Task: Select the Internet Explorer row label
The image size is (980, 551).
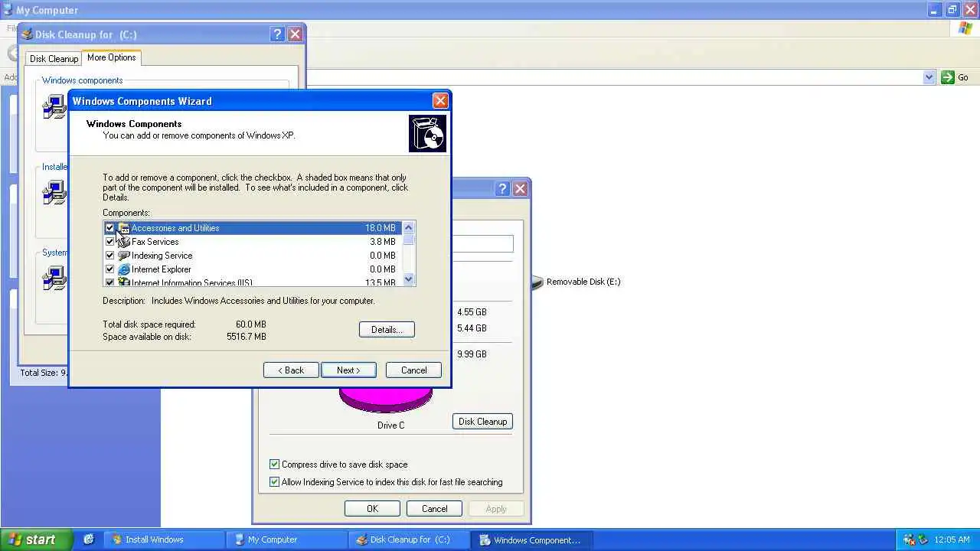Action: coord(162,269)
